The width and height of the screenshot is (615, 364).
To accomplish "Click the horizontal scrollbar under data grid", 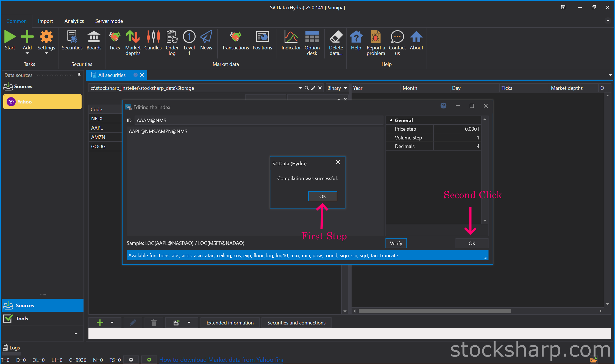I will 434,311.
